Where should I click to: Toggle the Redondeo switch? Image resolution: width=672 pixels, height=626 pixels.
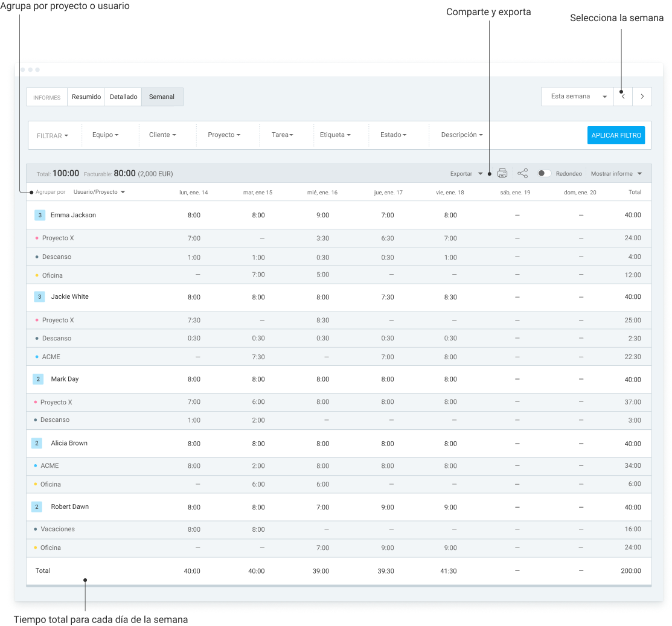click(x=544, y=173)
